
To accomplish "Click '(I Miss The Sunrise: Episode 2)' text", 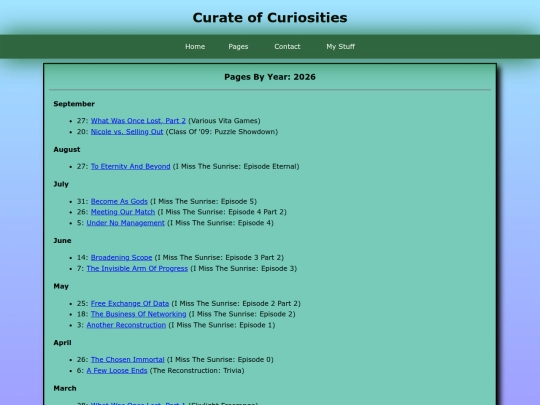I will 242,314.
